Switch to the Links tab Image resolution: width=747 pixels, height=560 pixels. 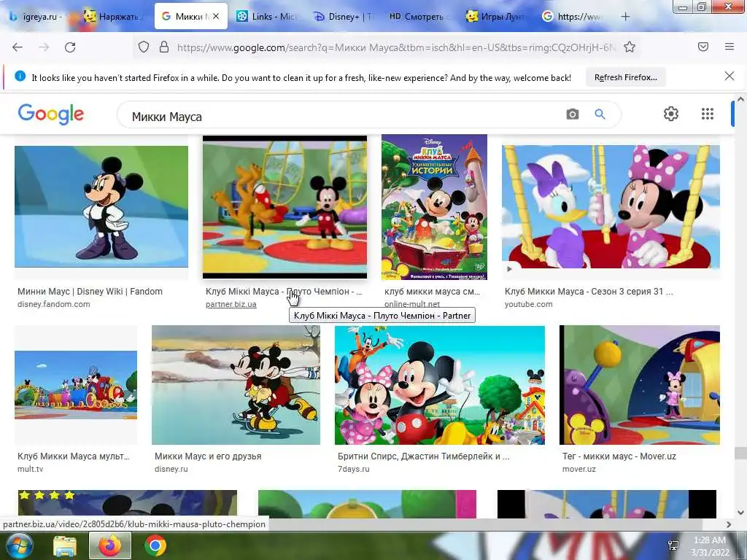268,17
